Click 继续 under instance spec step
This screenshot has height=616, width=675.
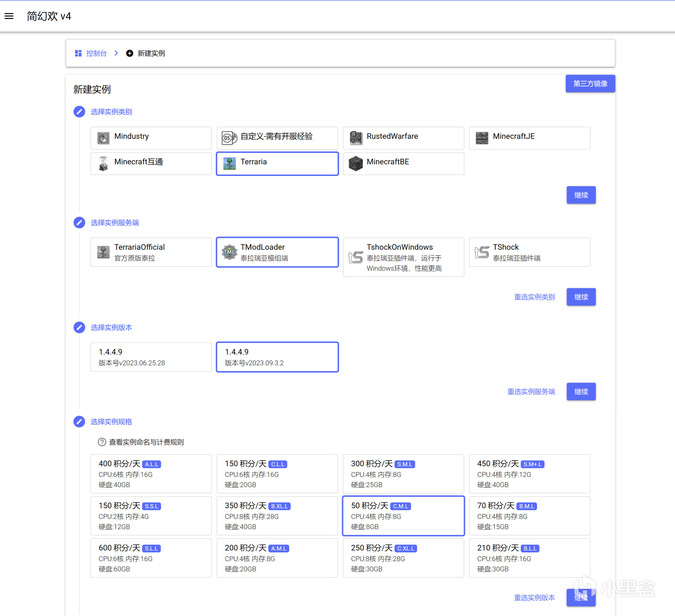click(x=581, y=597)
